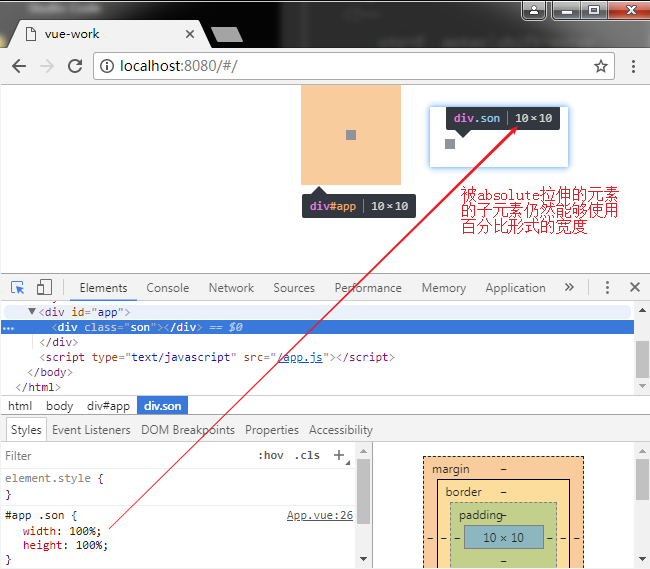Switch to the Console panel
The height and width of the screenshot is (569, 650).
pyautogui.click(x=167, y=288)
